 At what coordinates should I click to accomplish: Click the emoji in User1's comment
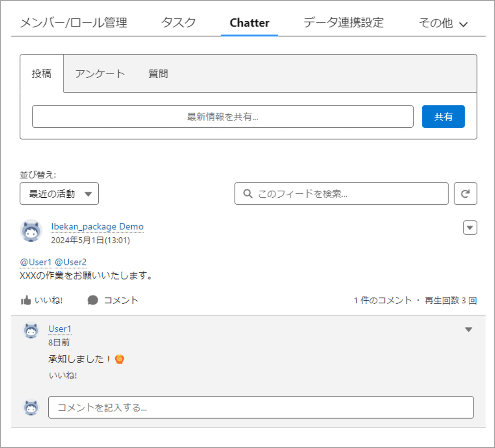[x=120, y=359]
